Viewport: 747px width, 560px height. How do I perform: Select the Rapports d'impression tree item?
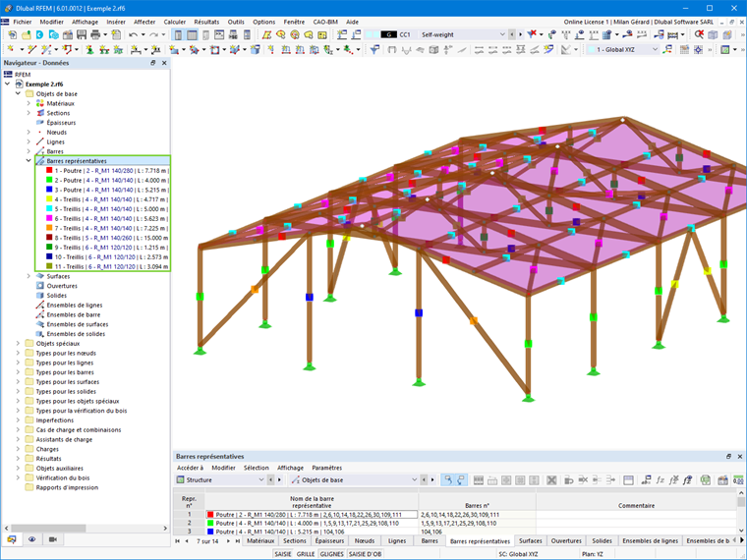(x=67, y=487)
